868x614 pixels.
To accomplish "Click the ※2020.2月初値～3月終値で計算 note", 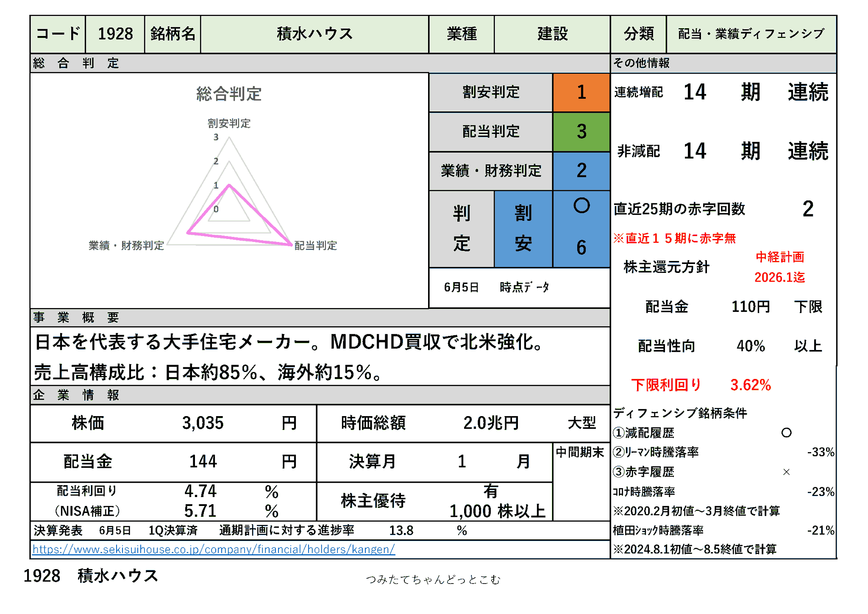I will coord(696,511).
